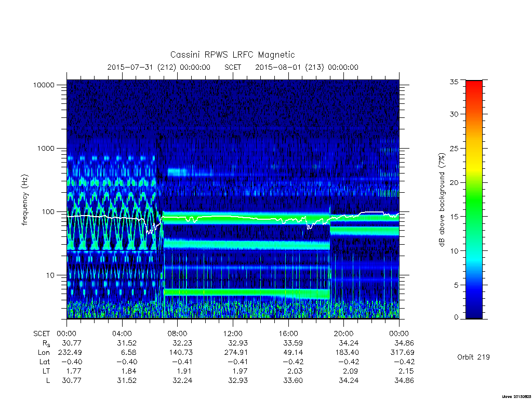Click the '35' colorbar tick label
532x399 pixels.
454,82
